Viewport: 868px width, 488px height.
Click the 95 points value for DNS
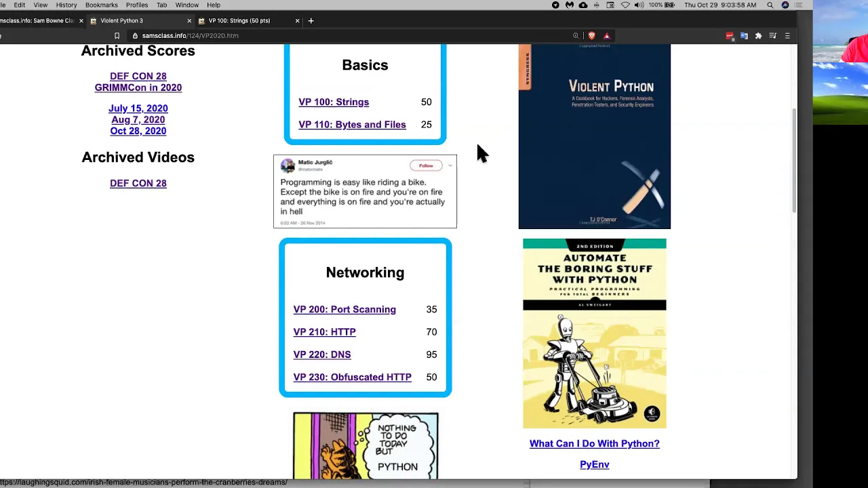tap(431, 354)
